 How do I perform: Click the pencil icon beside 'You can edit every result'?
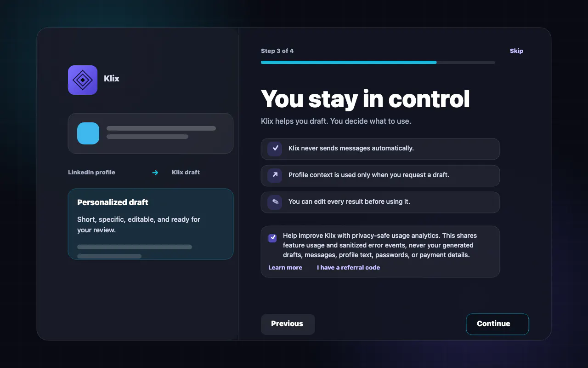click(275, 201)
